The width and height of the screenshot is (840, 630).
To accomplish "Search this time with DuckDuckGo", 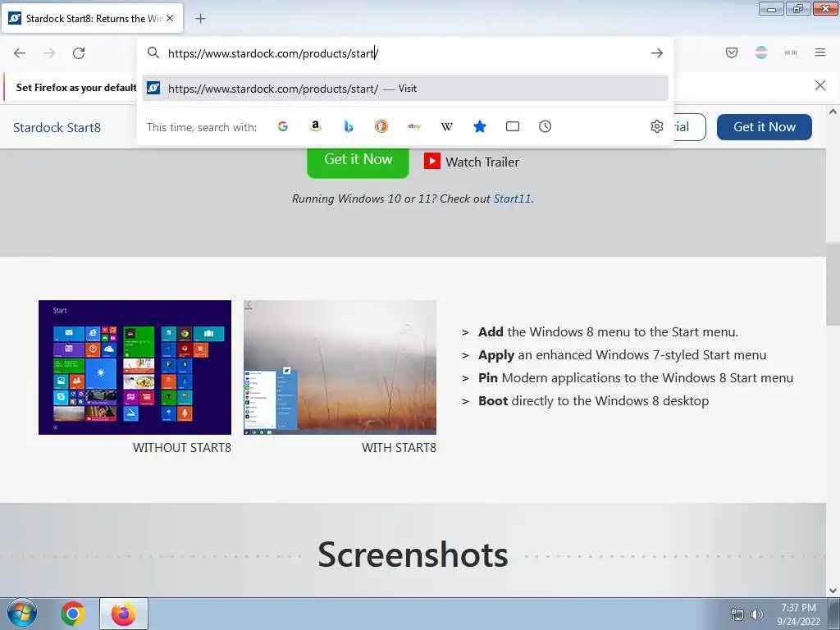I will [381, 126].
